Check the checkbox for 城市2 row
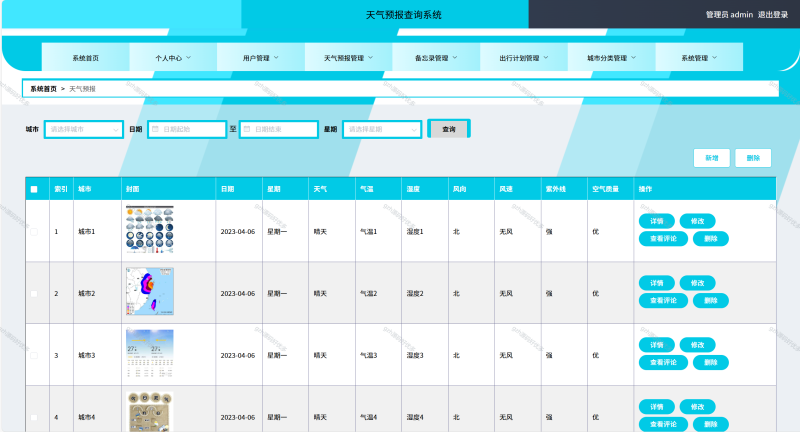This screenshot has width=800, height=432. (x=34, y=293)
